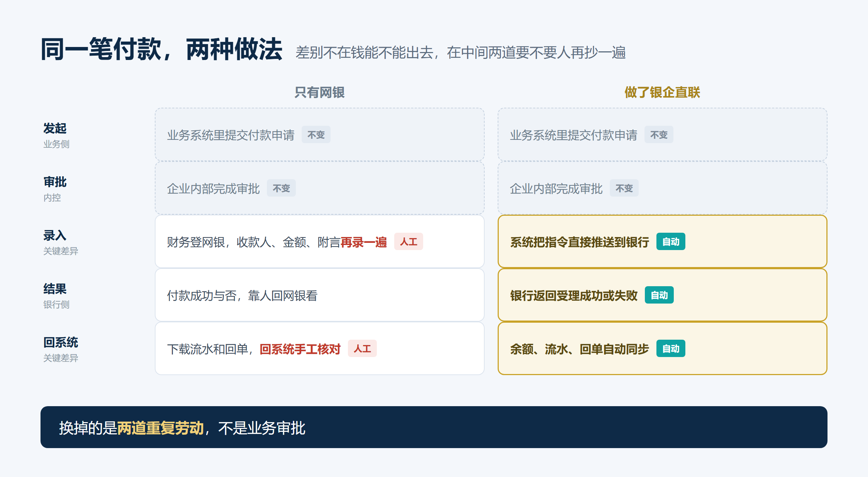Click the text 财务登网银,收款人、金额、附言

[254, 242]
